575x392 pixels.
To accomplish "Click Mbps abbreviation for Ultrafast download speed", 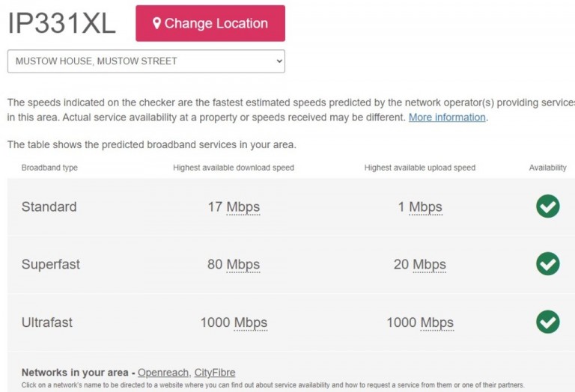I will point(251,322).
